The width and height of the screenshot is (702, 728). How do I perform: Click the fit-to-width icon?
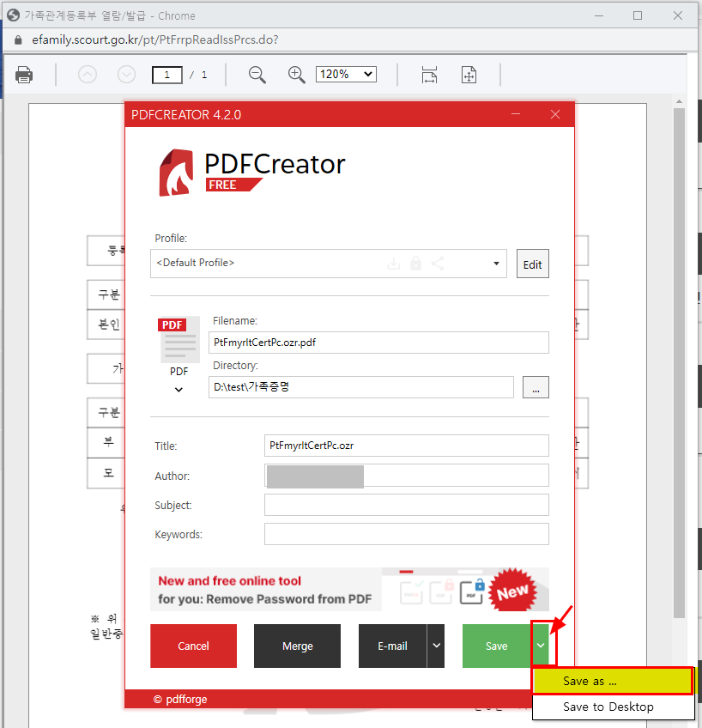pos(429,75)
